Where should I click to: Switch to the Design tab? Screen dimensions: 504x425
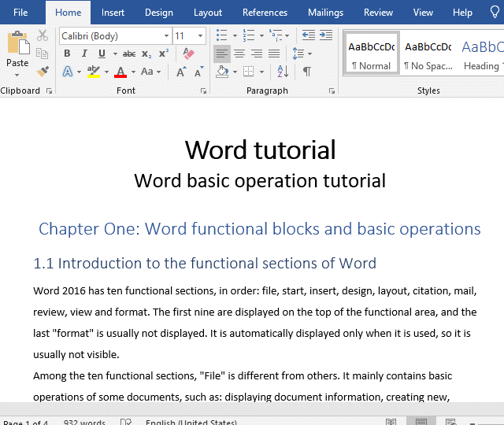[x=159, y=13]
